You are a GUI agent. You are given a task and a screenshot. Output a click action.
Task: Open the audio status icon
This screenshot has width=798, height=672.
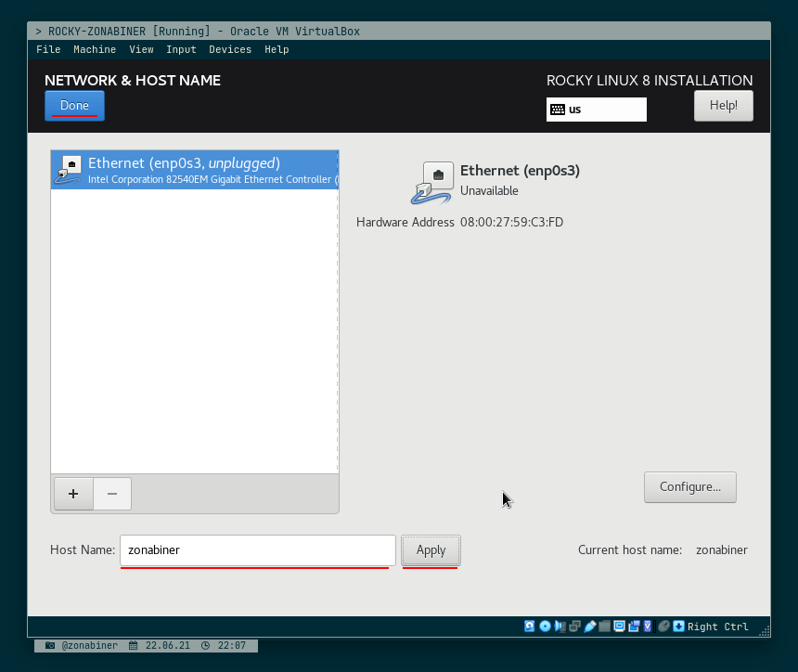[560, 626]
